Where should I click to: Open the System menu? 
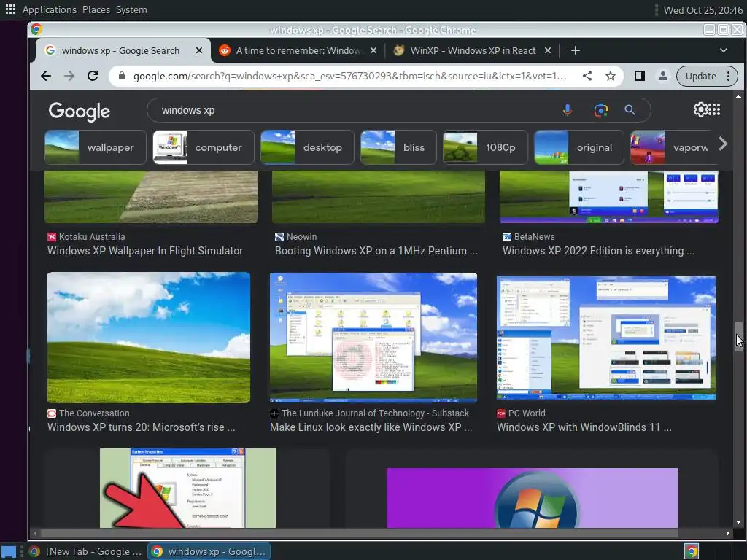tap(131, 9)
